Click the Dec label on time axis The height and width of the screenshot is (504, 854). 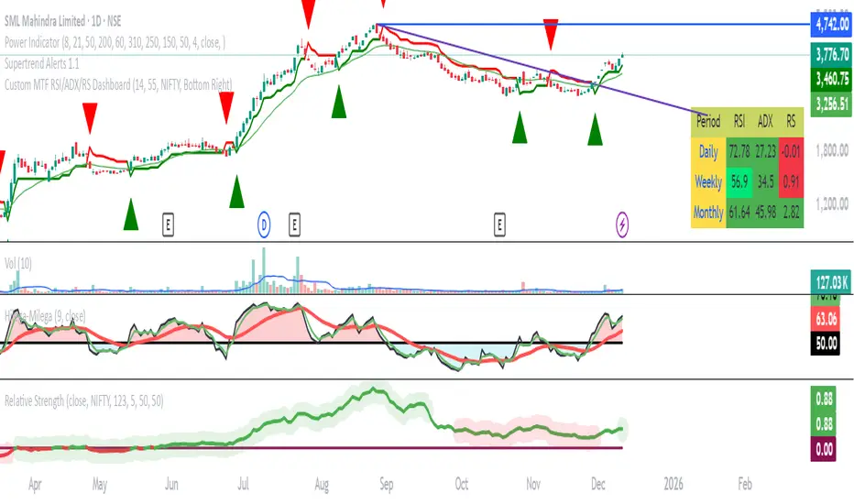[598, 485]
